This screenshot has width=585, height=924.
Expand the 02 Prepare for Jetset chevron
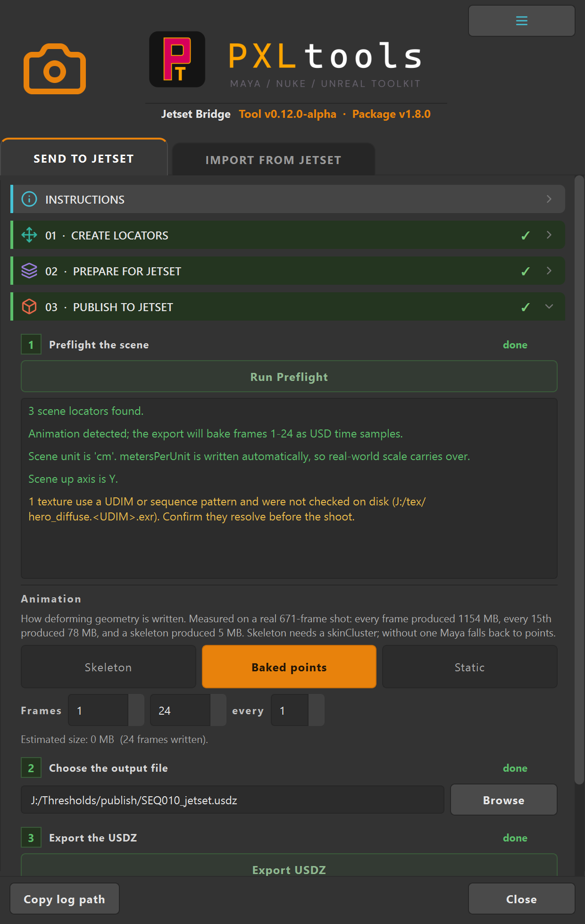(549, 271)
